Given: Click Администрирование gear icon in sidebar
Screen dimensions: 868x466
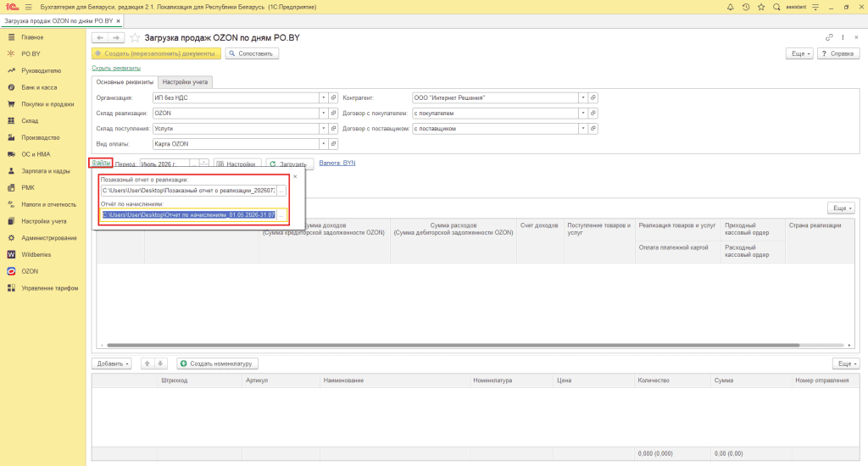Looking at the screenshot, I should point(11,238).
